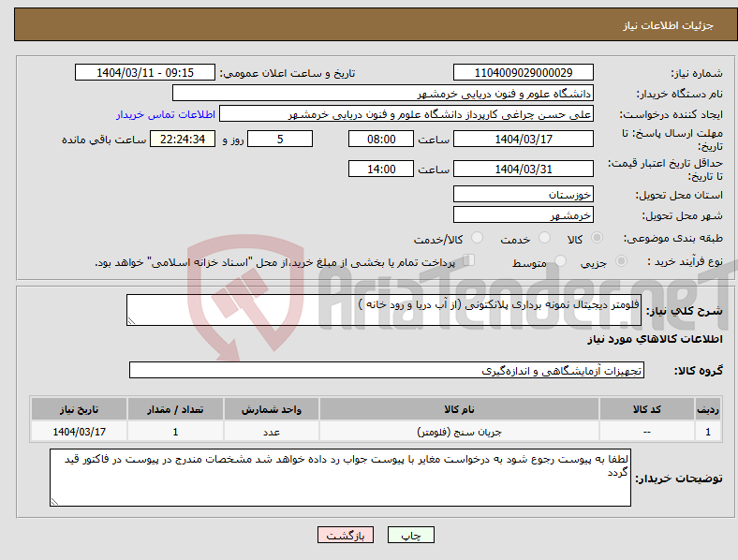Image resolution: width=738 pixels, height=560 pixels.
Task: Click the اطلاعات کالاهای مورد نیاز heading
Action: pos(655,339)
